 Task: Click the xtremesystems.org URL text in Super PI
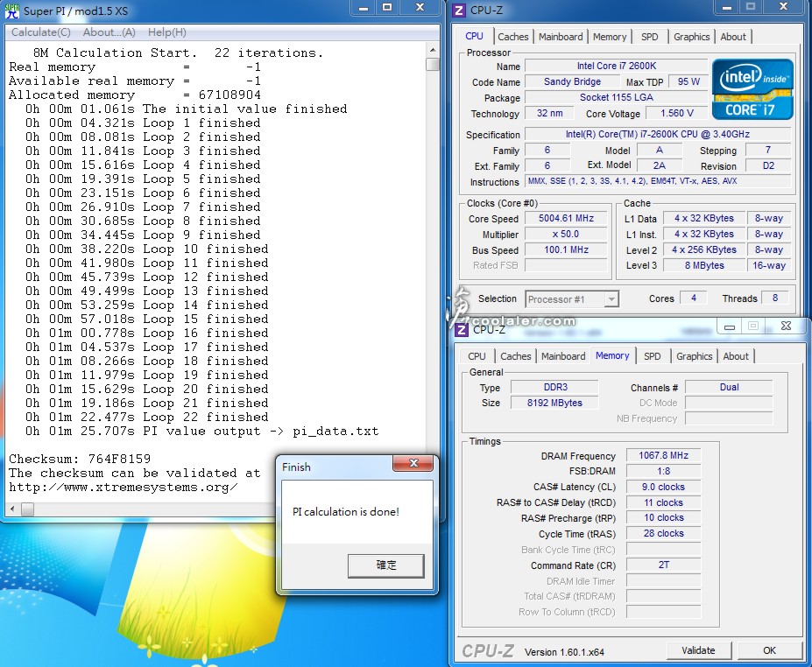click(124, 487)
